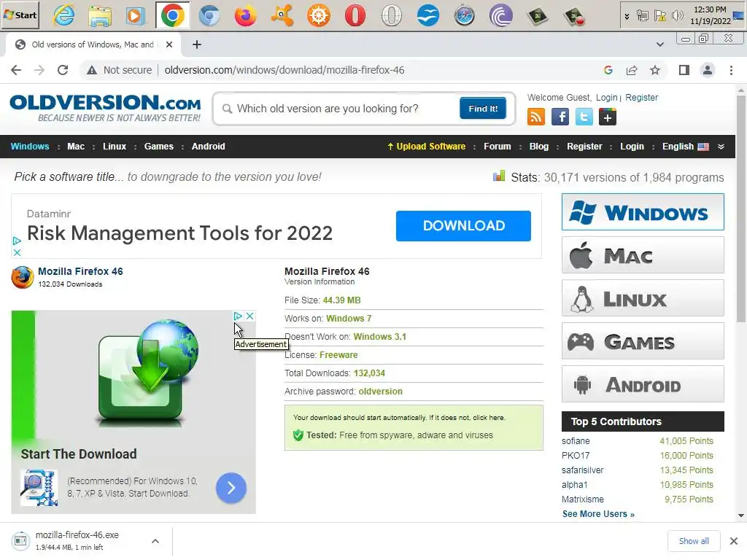
Task: Go back with the browser back arrow
Action: coord(16,70)
